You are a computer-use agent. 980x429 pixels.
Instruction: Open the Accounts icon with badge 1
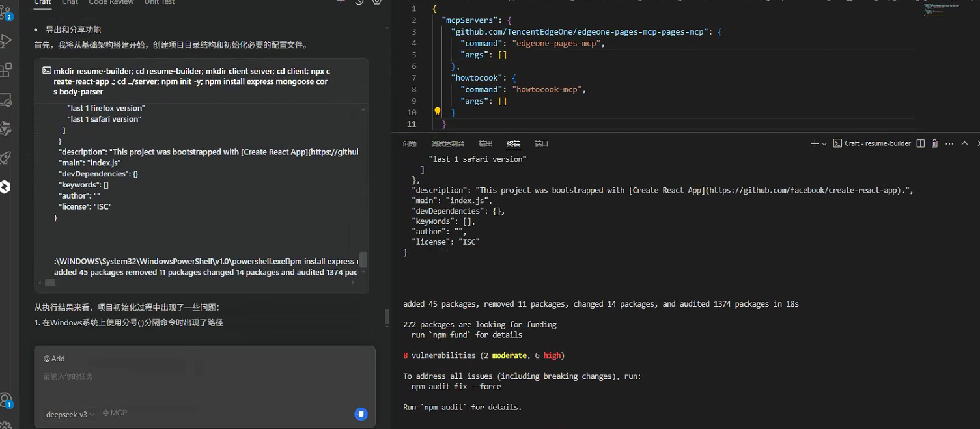(6, 400)
